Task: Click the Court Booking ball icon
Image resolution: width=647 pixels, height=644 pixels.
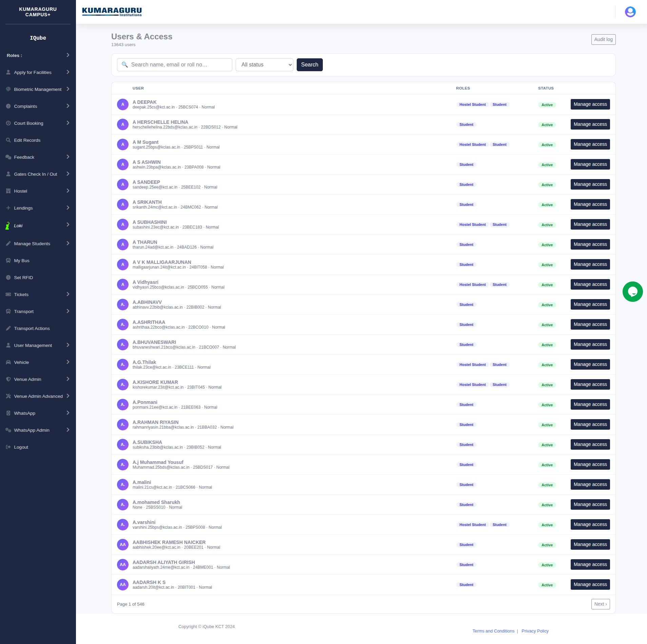Action: [8, 123]
